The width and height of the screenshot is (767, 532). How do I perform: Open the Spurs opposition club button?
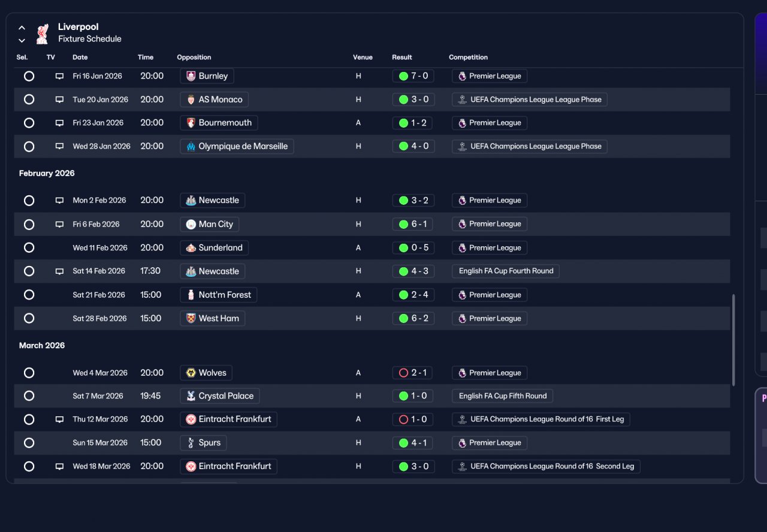(x=203, y=443)
